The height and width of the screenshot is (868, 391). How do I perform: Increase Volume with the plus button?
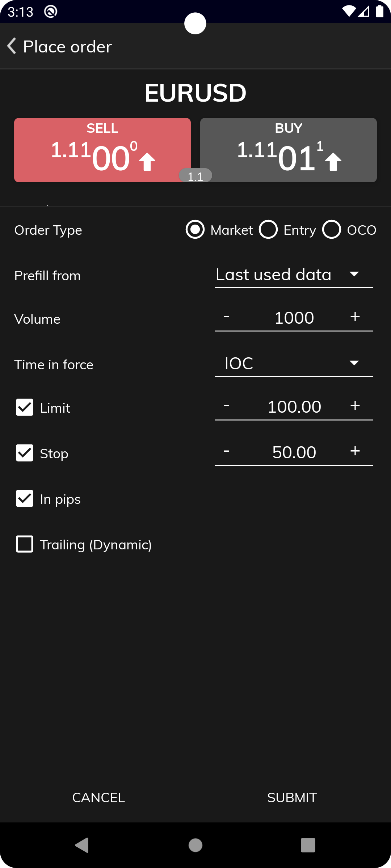point(355,317)
